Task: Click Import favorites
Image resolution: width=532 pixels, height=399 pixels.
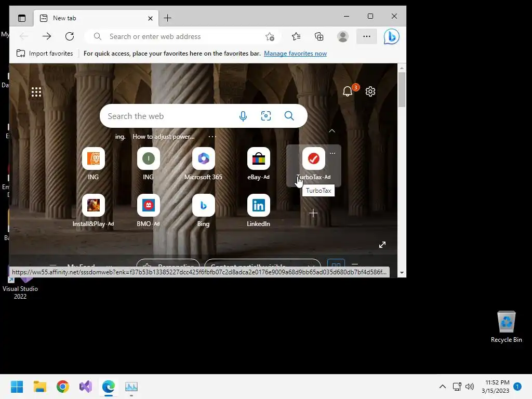Action: point(45,54)
